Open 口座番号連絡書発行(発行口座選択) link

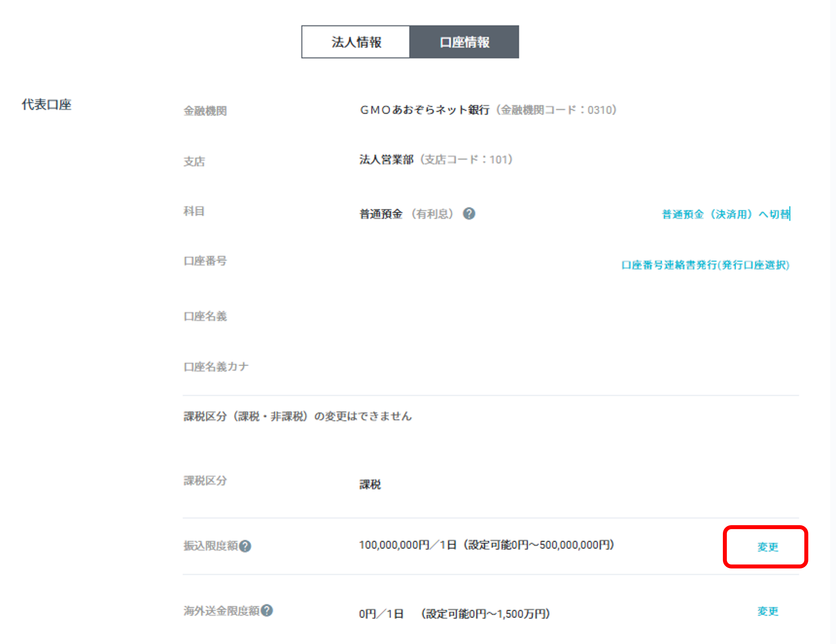click(705, 265)
